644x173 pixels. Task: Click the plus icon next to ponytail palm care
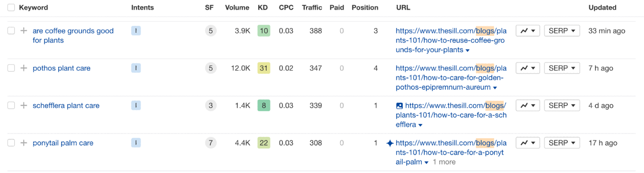24,143
